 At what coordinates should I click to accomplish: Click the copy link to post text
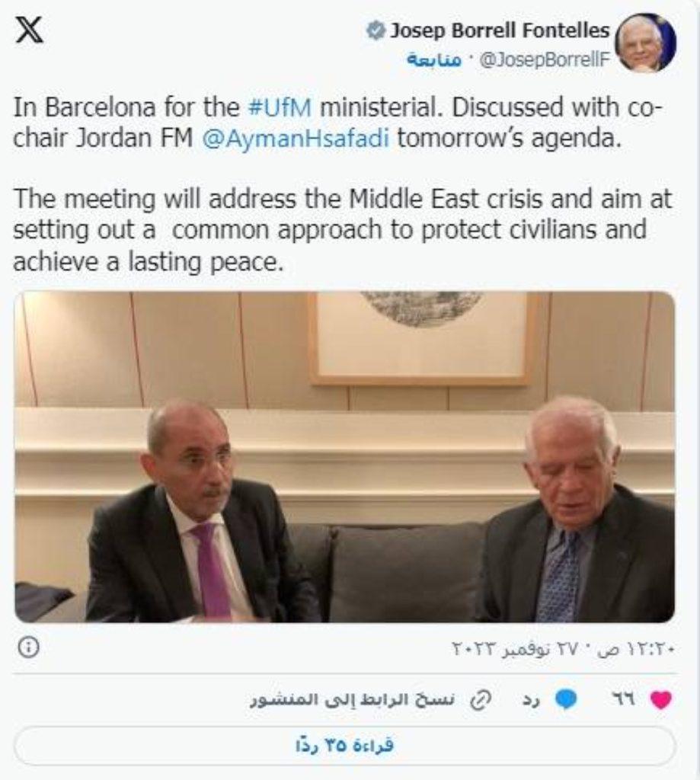352,699
